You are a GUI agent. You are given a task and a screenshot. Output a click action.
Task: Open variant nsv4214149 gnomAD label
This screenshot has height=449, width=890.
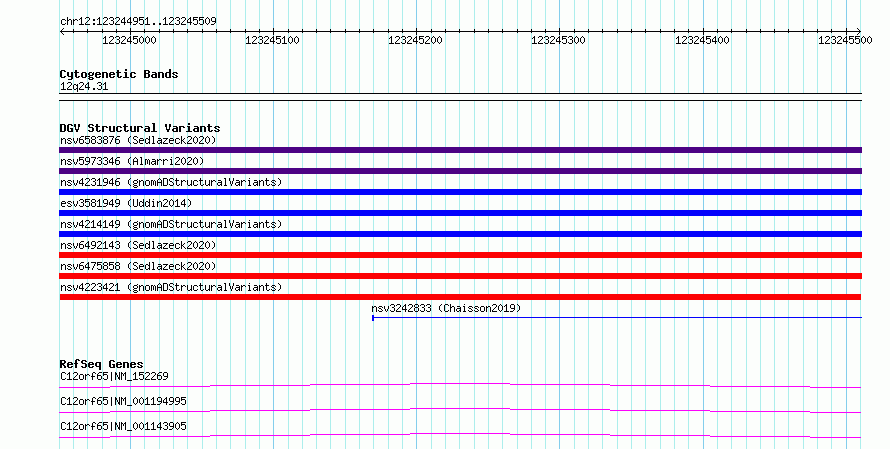[x=171, y=224]
